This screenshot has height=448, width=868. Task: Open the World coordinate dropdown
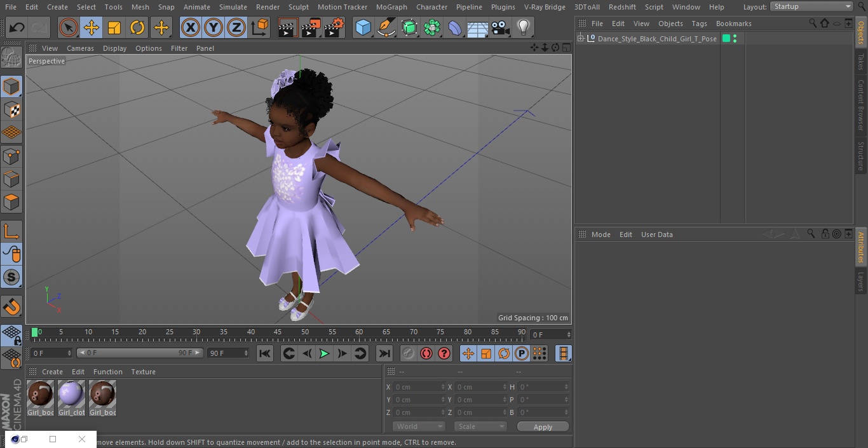click(419, 426)
